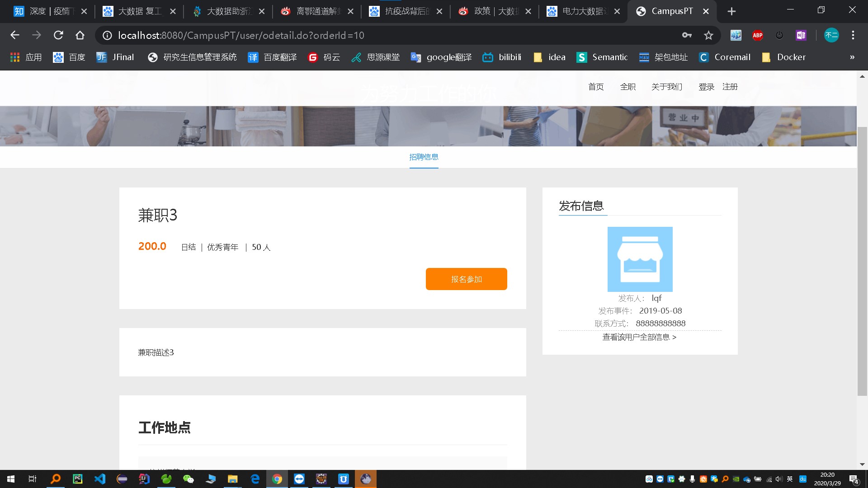
Task: Open a new browser tab
Action: click(731, 11)
